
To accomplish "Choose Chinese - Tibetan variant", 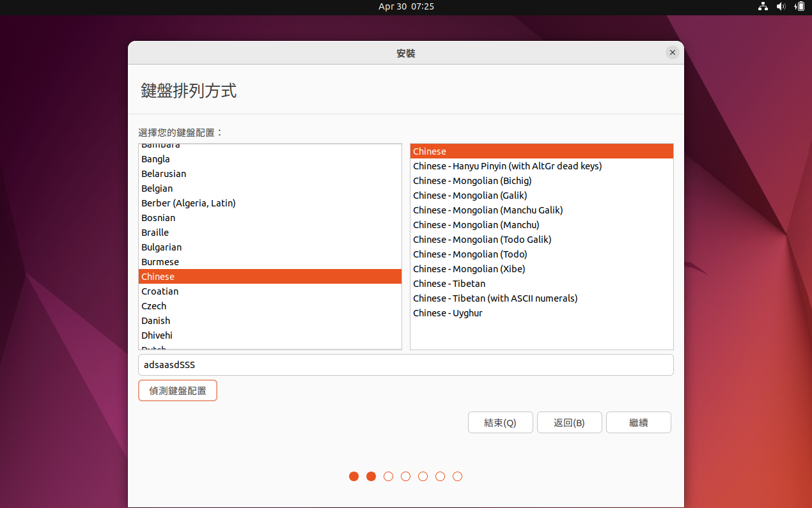I will (x=542, y=284).
